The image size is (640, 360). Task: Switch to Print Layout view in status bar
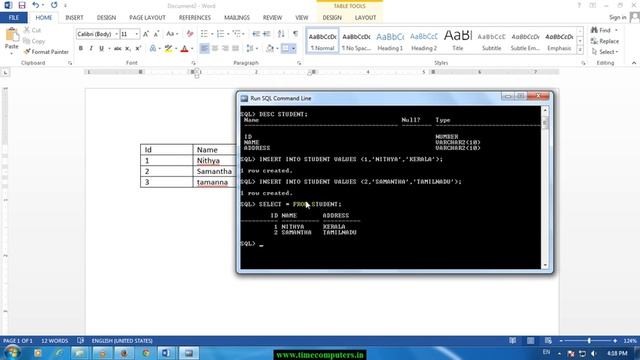[x=530, y=340]
